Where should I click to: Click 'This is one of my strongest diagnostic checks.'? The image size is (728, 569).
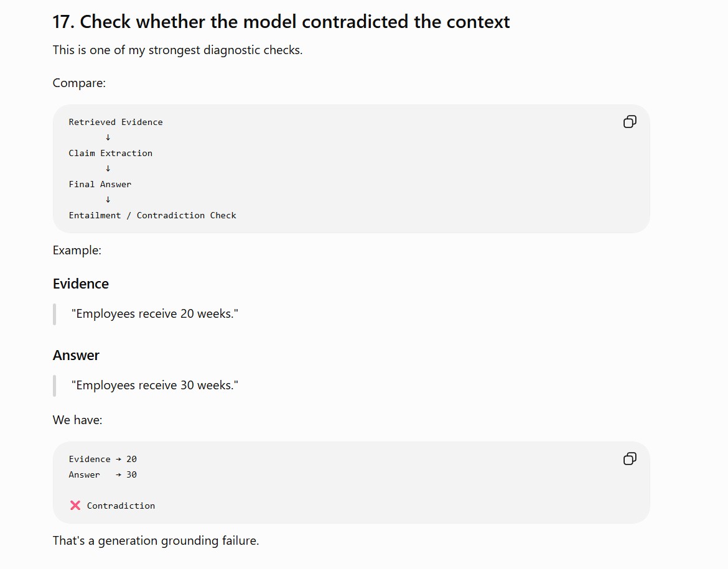tap(177, 50)
